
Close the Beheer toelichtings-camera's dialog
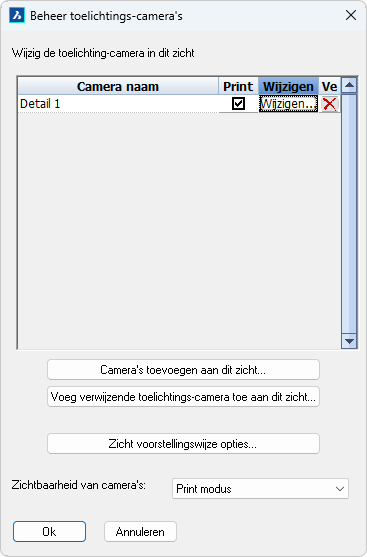click(x=351, y=15)
